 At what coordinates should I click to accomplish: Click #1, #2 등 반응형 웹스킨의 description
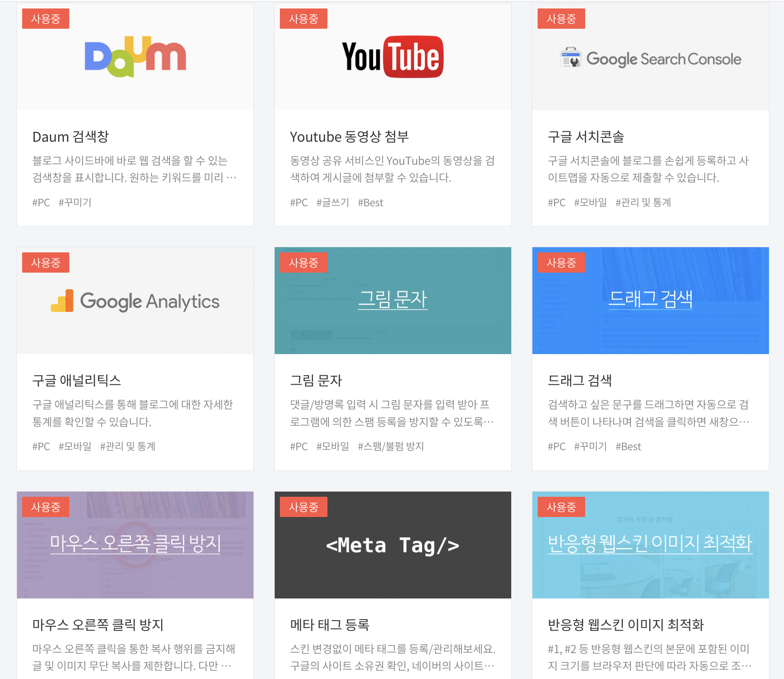(649, 657)
